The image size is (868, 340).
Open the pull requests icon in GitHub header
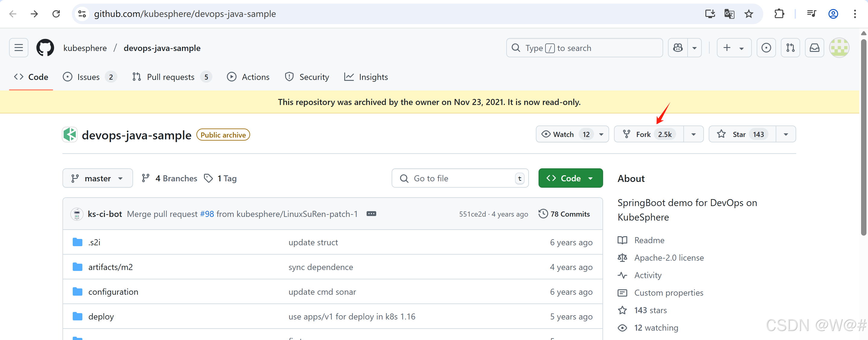pyautogui.click(x=790, y=48)
